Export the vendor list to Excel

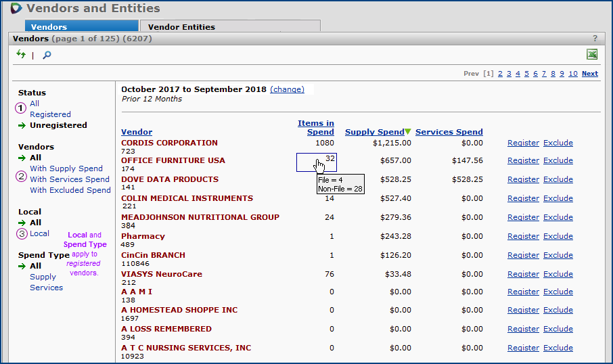592,54
